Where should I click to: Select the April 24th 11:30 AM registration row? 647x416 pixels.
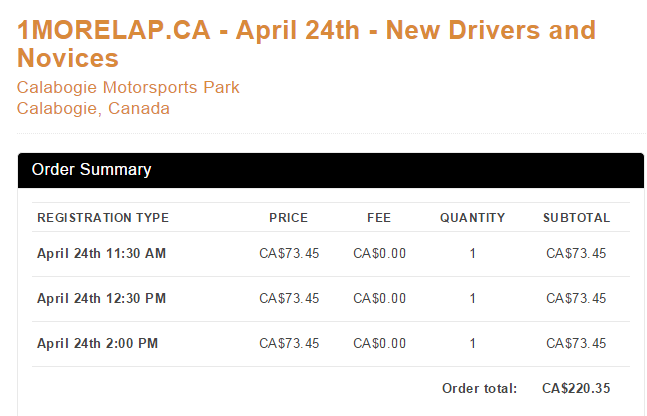331,253
